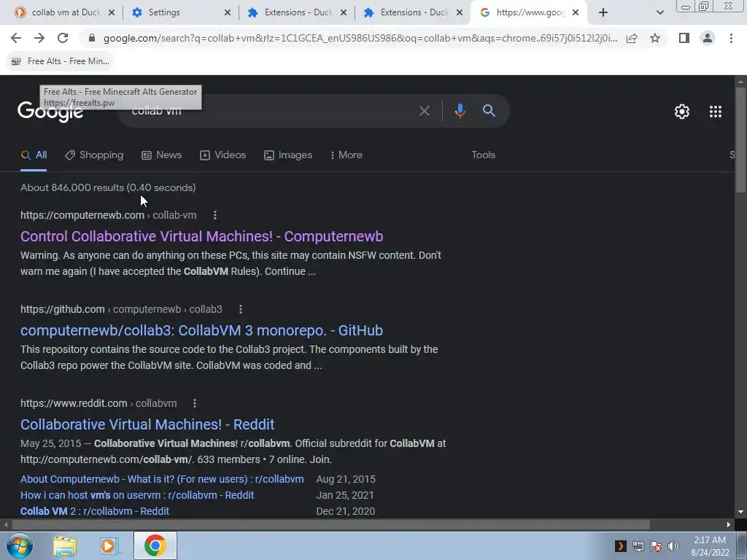Image resolution: width=747 pixels, height=560 pixels.
Task: Click the taskbar clock showing 2:17 AM
Action: point(710,546)
